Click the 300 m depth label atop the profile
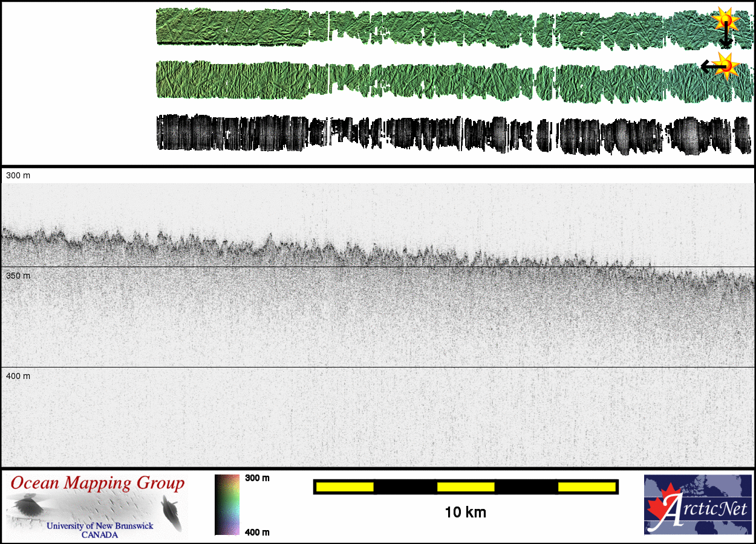756x544 pixels. pyautogui.click(x=18, y=175)
